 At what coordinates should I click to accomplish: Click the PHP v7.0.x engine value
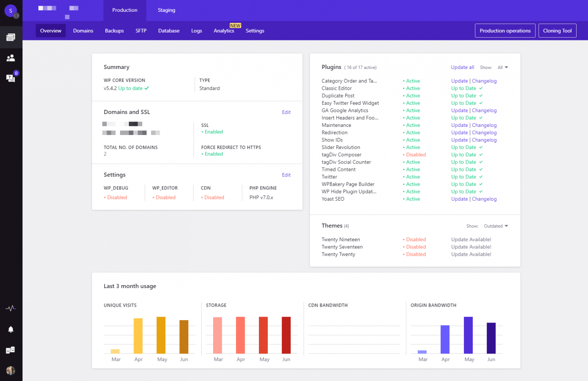pos(261,197)
